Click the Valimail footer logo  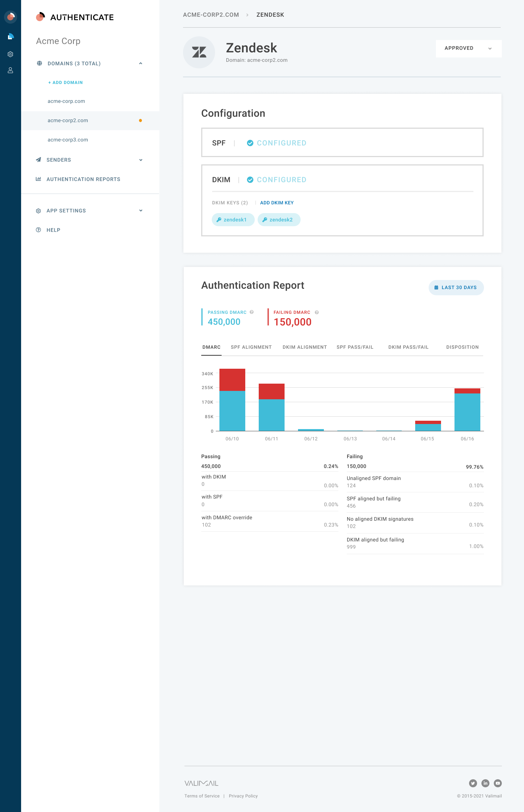tap(201, 783)
